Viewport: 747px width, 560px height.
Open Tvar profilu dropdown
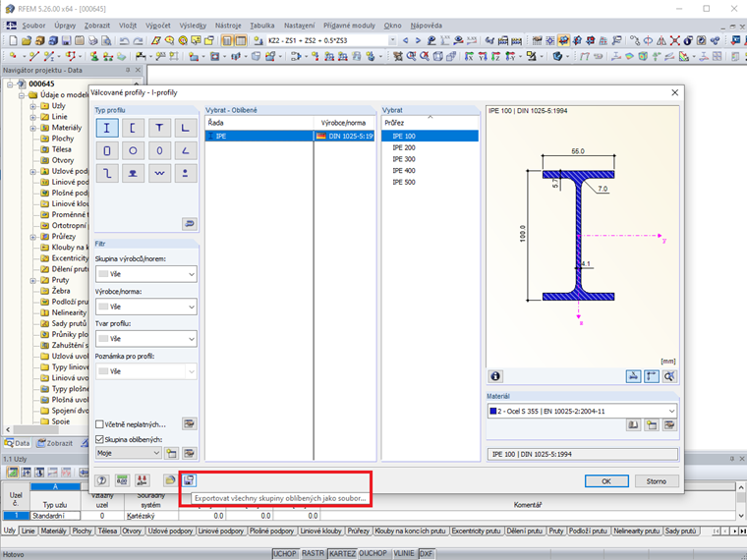click(145, 339)
